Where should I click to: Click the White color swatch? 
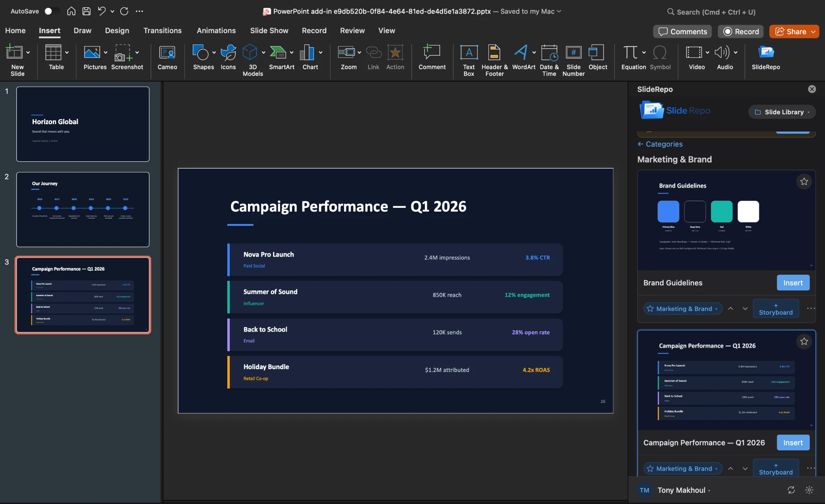click(x=748, y=212)
